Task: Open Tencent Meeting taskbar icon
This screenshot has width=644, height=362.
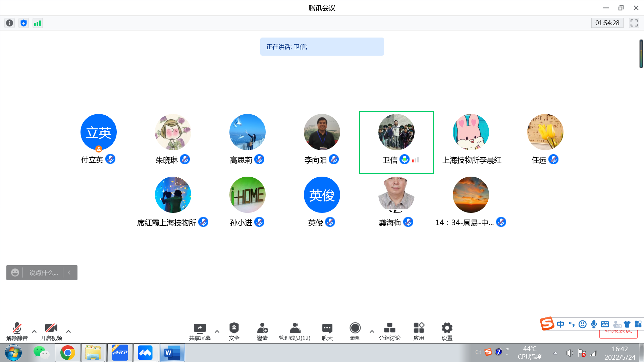Action: (x=146, y=353)
